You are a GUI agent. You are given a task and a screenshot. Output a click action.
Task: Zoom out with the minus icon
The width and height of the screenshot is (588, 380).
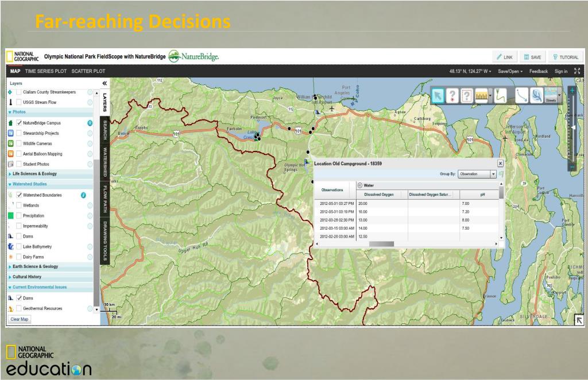[x=572, y=166]
